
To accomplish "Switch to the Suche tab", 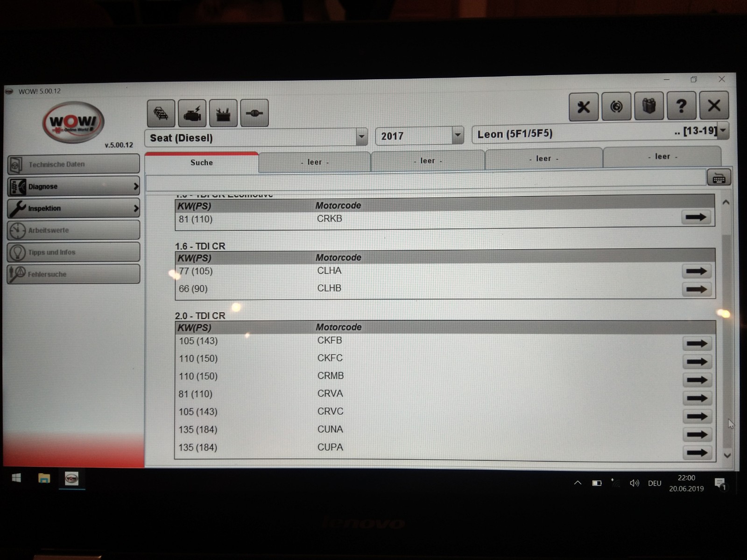I will 202,162.
